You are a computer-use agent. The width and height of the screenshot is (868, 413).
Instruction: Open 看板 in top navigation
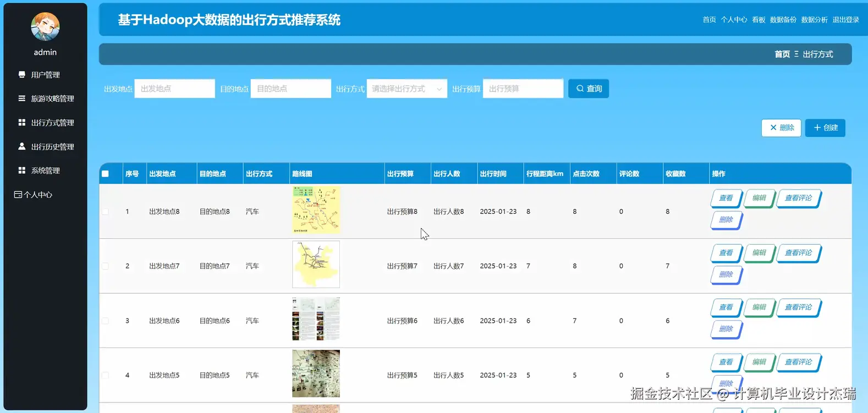pyautogui.click(x=759, y=20)
